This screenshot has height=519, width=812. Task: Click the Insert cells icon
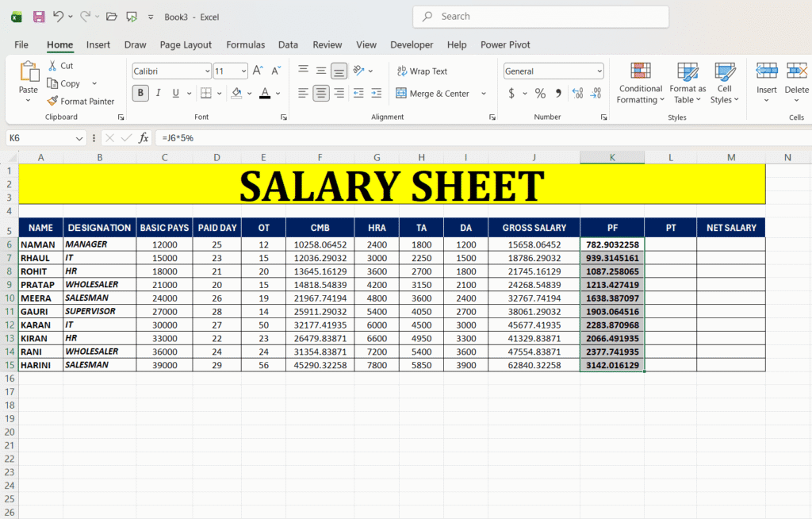coord(767,71)
